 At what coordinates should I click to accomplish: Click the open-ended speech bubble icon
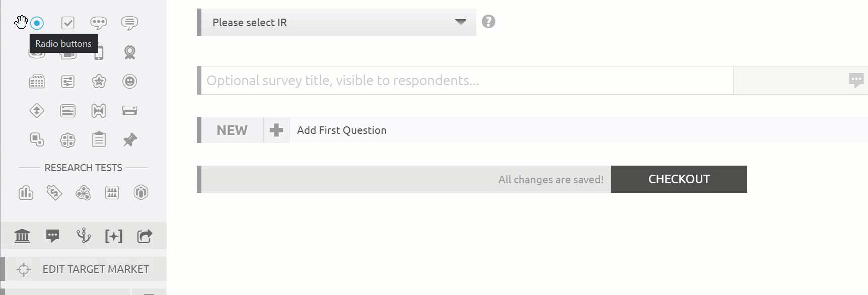point(99,23)
